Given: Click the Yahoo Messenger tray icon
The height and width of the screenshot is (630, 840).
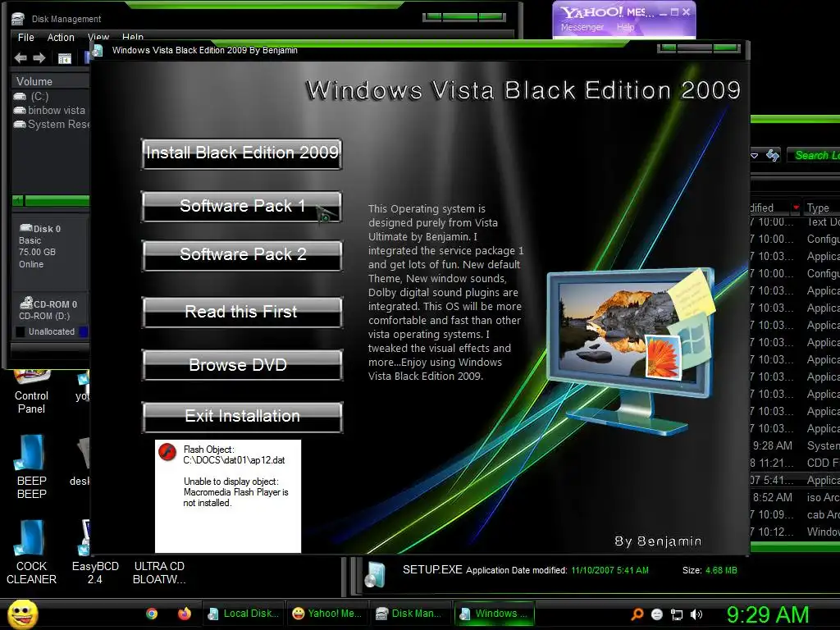Looking at the screenshot, I should click(x=657, y=614).
